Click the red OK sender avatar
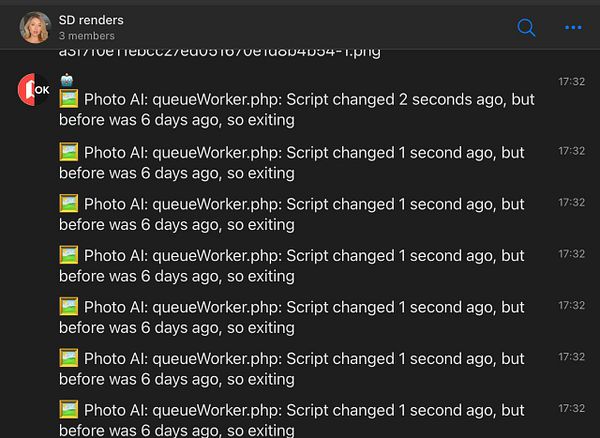The width and height of the screenshot is (600, 438). point(34,90)
